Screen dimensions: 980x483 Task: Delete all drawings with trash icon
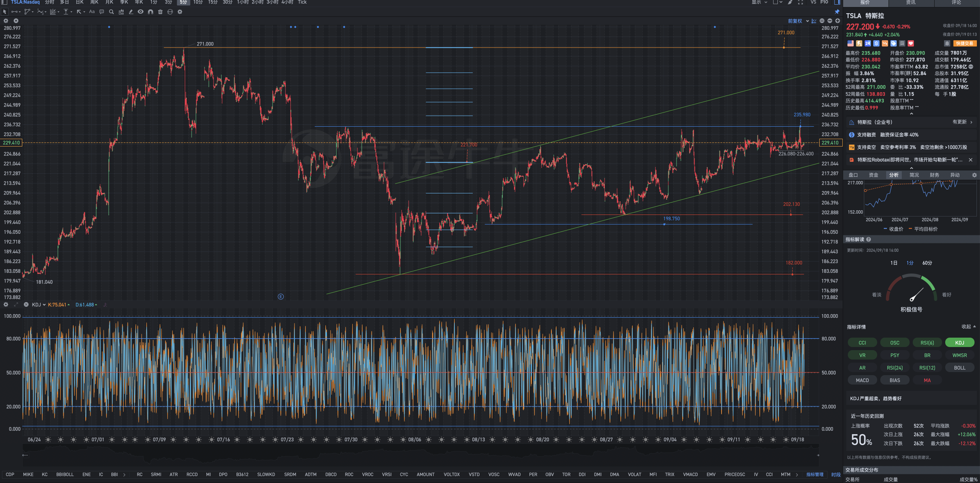(160, 12)
